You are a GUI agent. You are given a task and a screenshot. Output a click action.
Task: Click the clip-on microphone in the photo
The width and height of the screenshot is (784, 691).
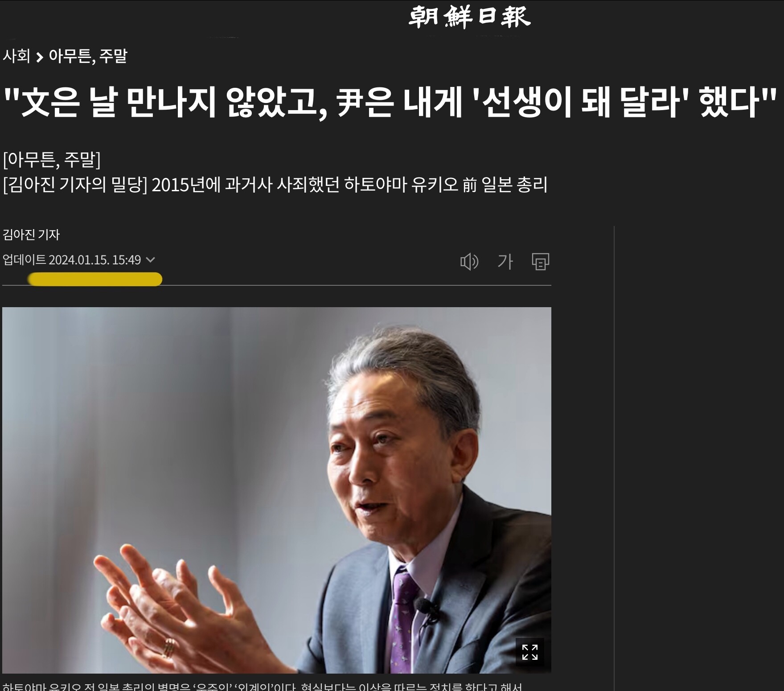coord(427,609)
